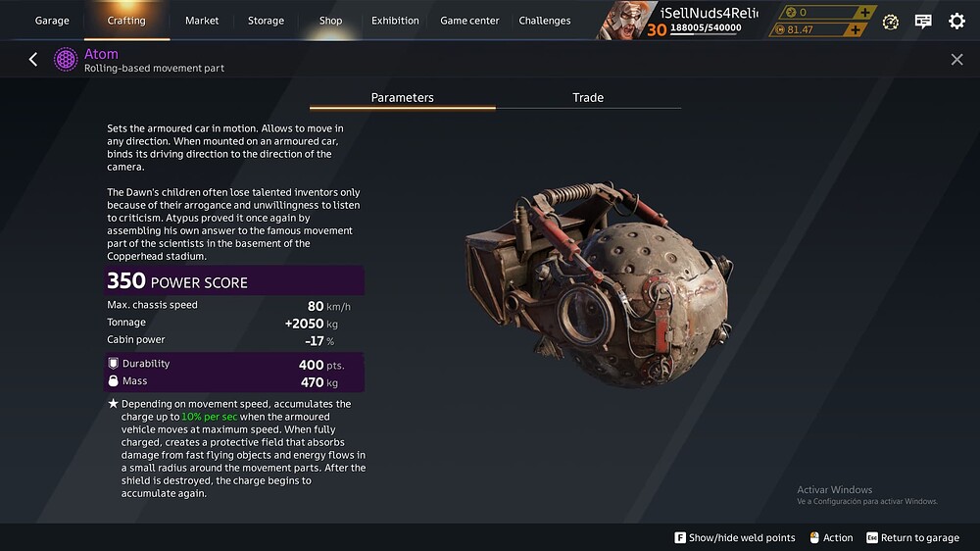Open the Challenges menu
980x551 pixels.
coord(544,21)
